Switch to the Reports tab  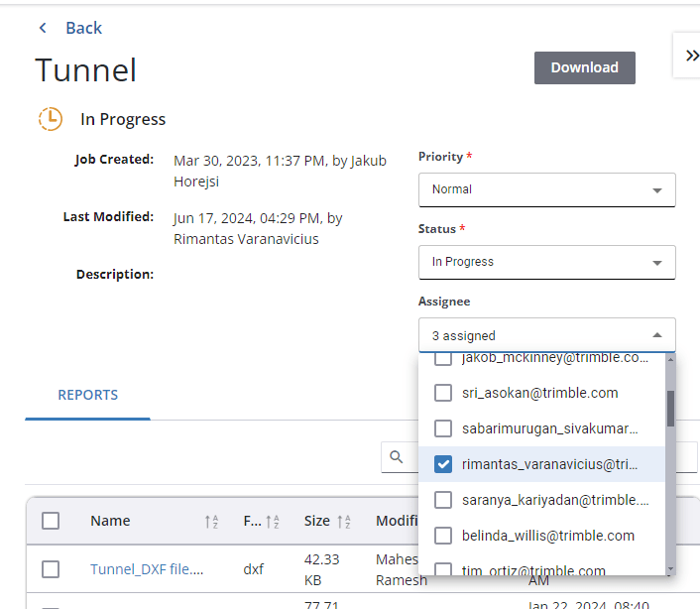tap(87, 395)
